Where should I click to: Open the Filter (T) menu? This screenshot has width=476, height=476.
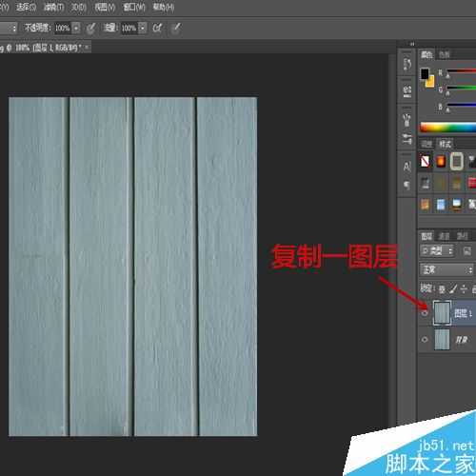[54, 8]
